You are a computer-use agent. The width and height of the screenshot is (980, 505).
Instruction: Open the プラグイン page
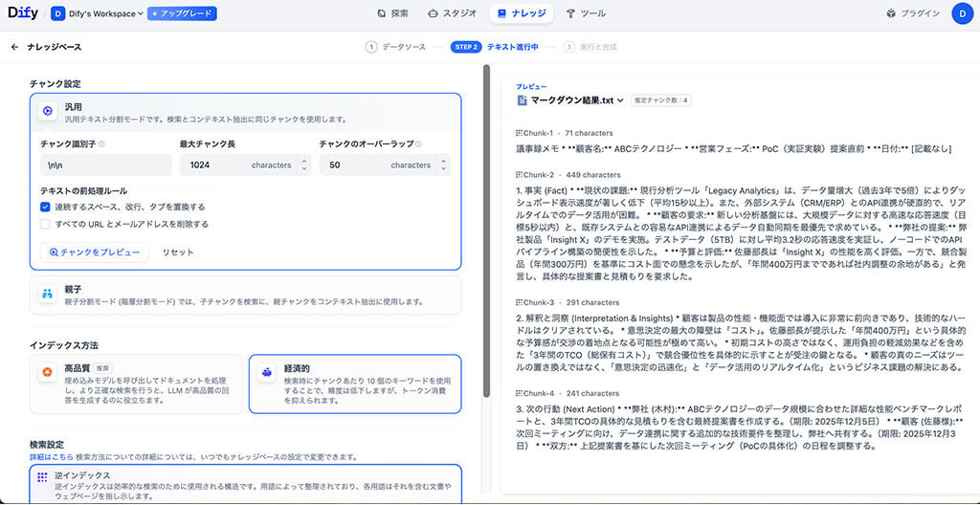pos(912,13)
